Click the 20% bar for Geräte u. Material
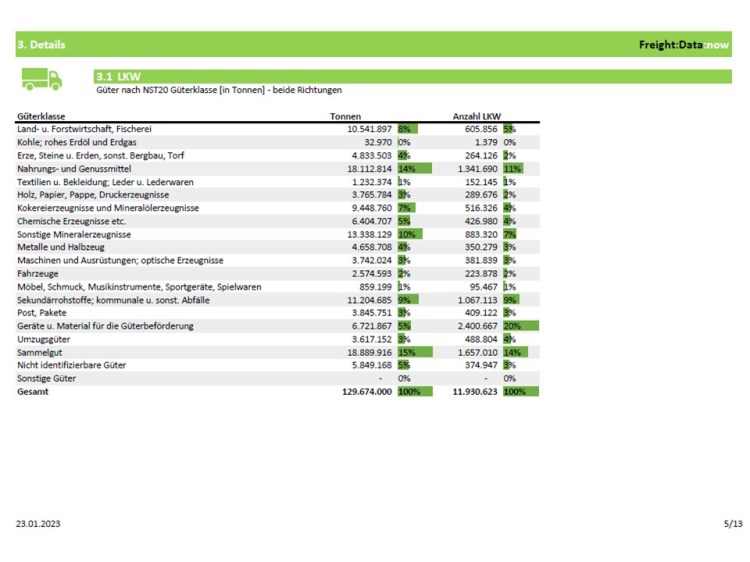The height and width of the screenshot is (562, 750). coord(520,326)
